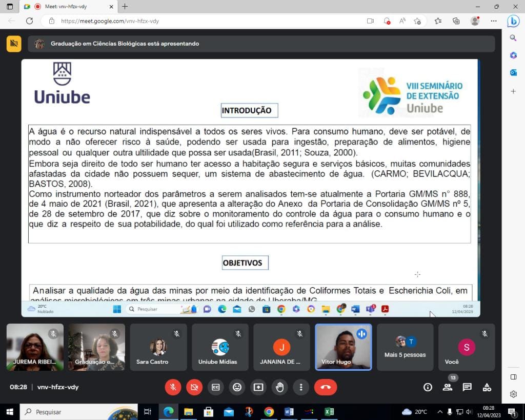Add a sidebar app with plus icon
Viewport: 525px width, 420px height.
[x=513, y=91]
